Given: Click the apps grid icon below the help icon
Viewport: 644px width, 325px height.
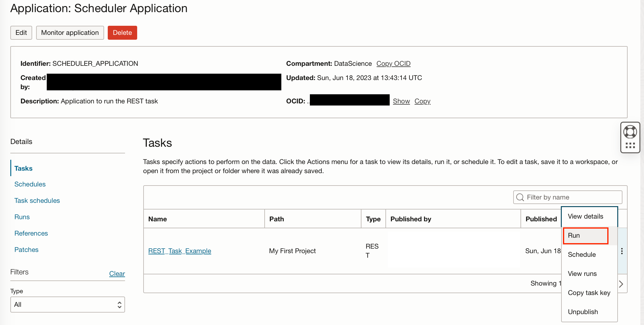Looking at the screenshot, I should click(x=630, y=145).
